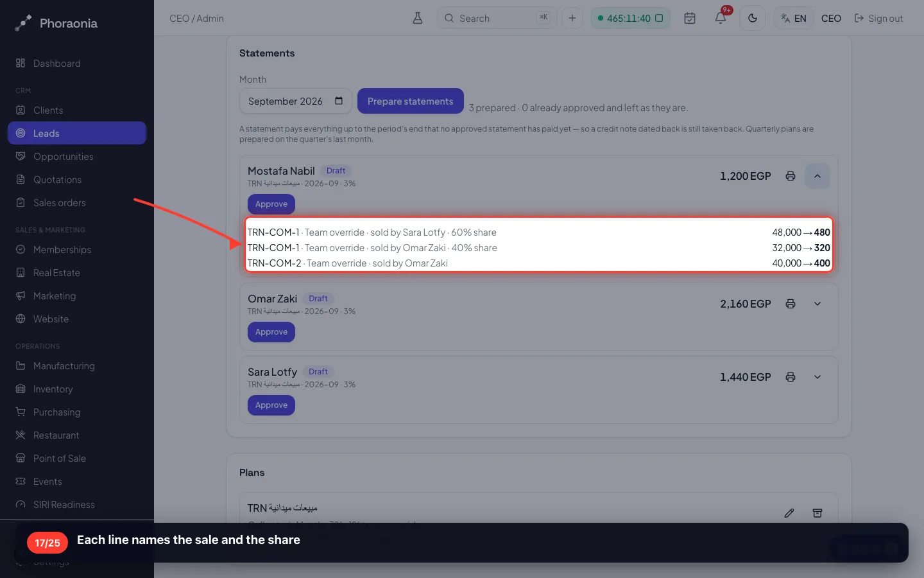Print Mostafa Nabil statement
This screenshot has height=578, width=924.
click(791, 176)
